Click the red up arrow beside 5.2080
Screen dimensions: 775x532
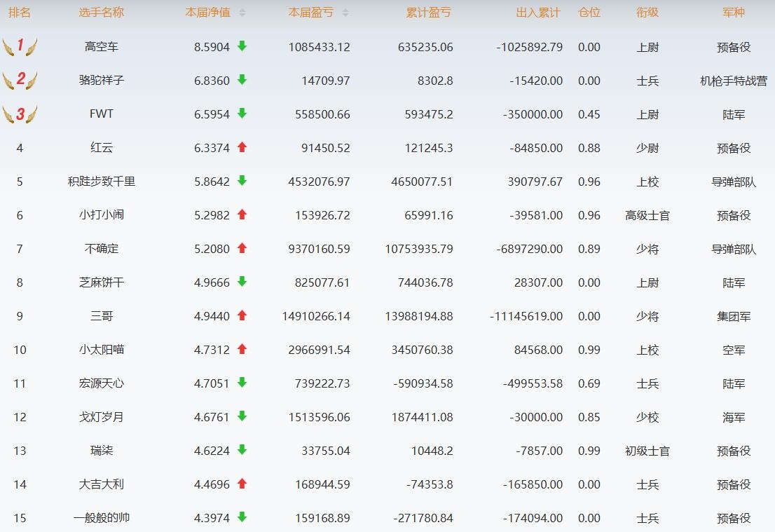[x=242, y=248]
